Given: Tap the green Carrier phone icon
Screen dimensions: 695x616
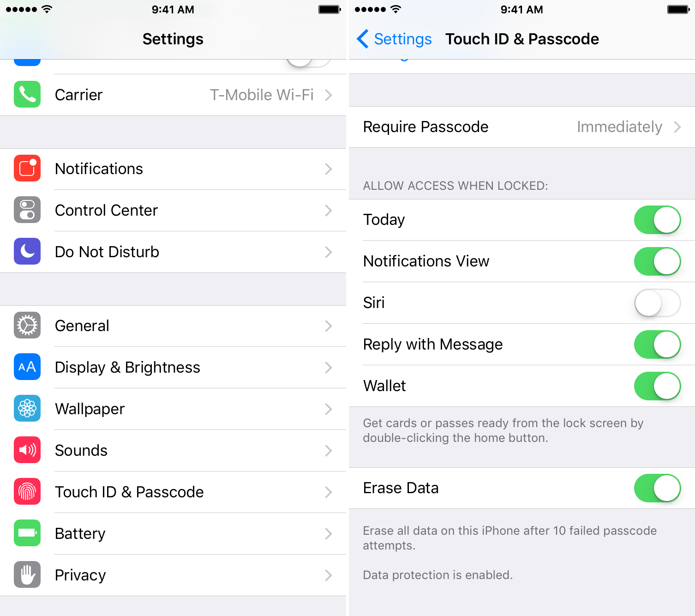Looking at the screenshot, I should tap(27, 94).
